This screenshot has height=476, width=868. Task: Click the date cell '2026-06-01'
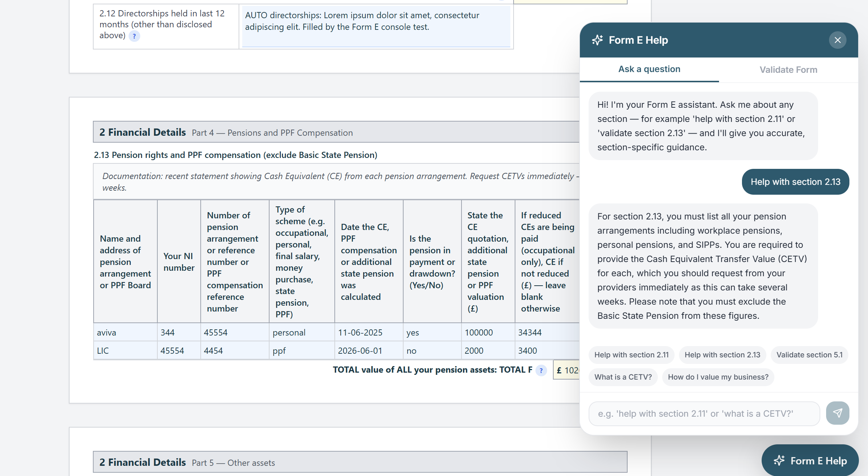pos(369,350)
